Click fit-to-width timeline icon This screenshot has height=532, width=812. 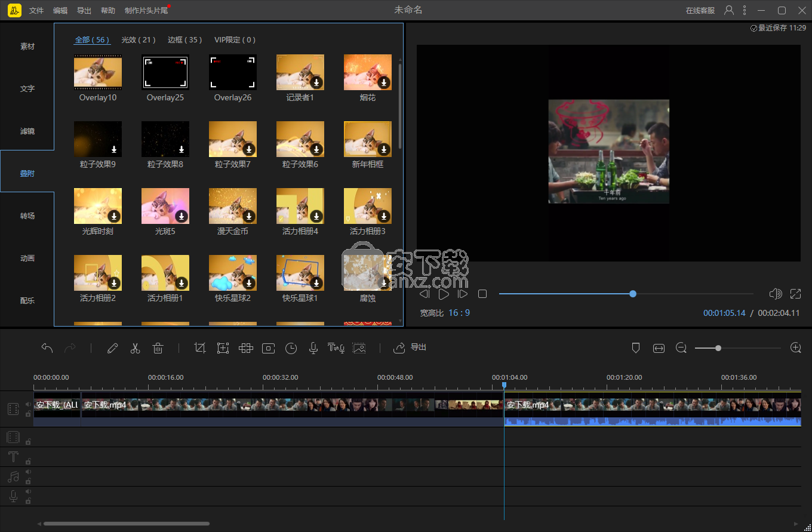pyautogui.click(x=659, y=348)
